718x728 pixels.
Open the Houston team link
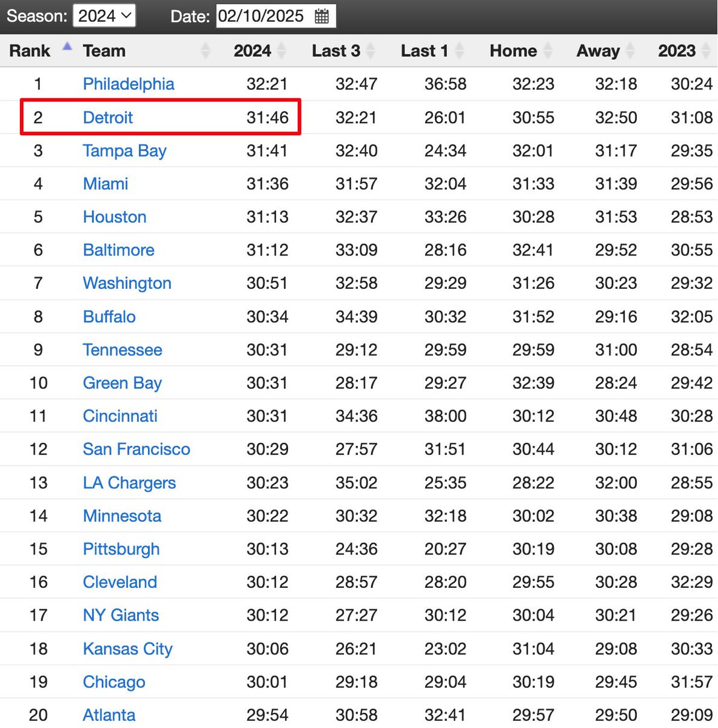pyautogui.click(x=115, y=217)
